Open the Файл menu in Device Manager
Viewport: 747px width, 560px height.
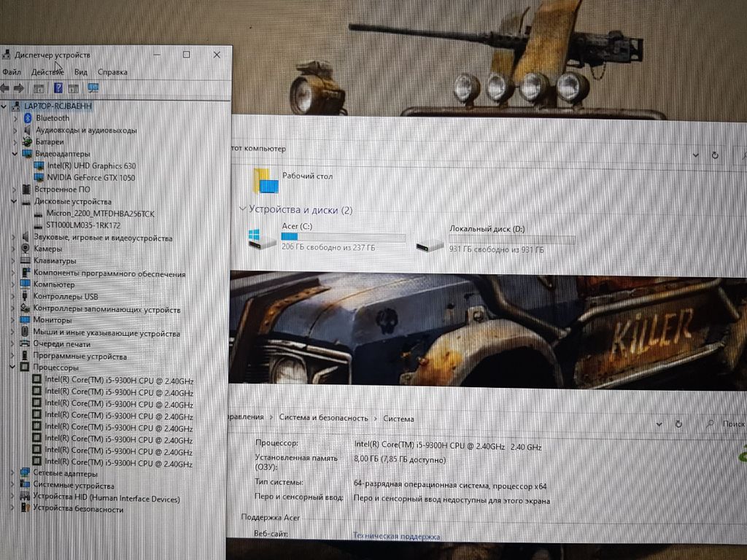pos(12,72)
